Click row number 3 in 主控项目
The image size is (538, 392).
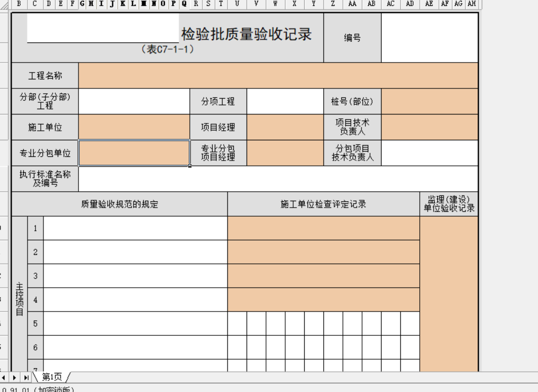36,276
